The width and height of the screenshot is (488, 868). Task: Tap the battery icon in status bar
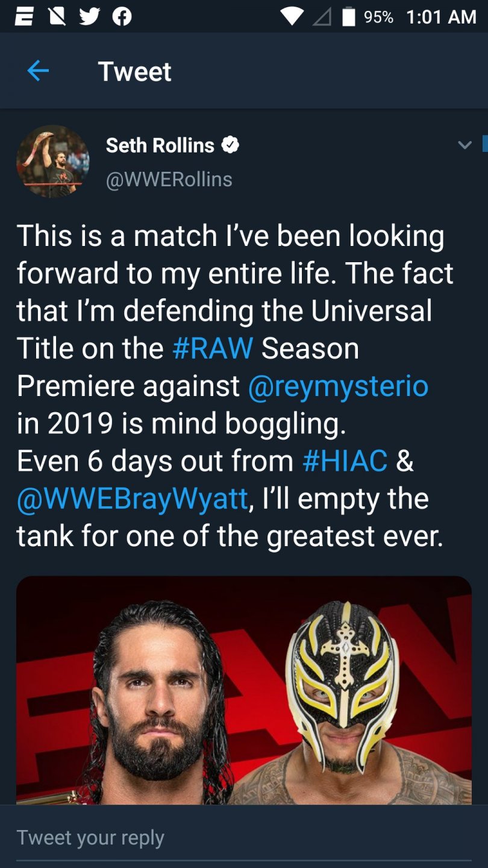(348, 16)
